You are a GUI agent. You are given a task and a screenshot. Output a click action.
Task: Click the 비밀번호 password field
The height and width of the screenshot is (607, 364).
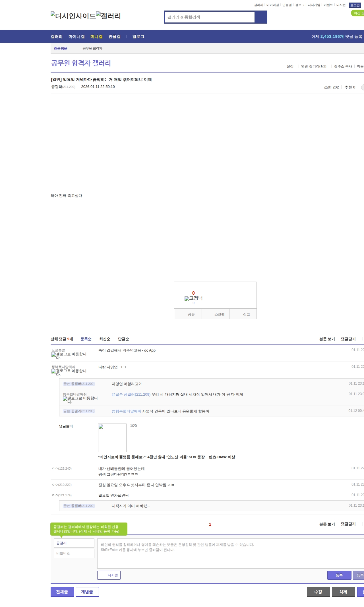coord(74,554)
